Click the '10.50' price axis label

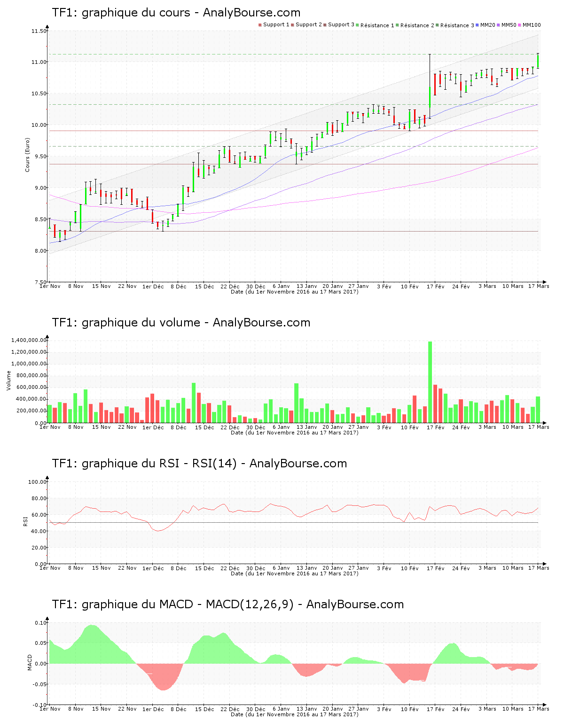39,93
